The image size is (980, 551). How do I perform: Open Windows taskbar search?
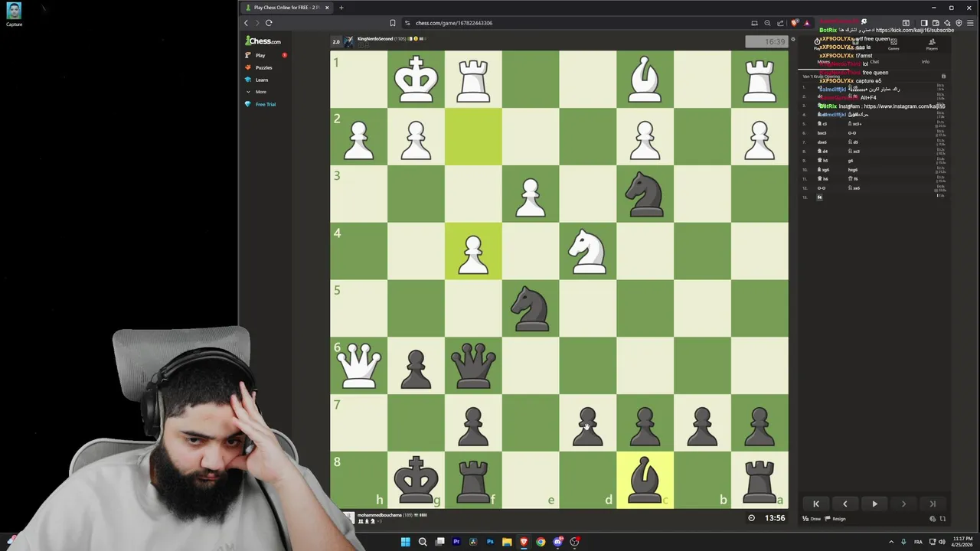tap(422, 542)
